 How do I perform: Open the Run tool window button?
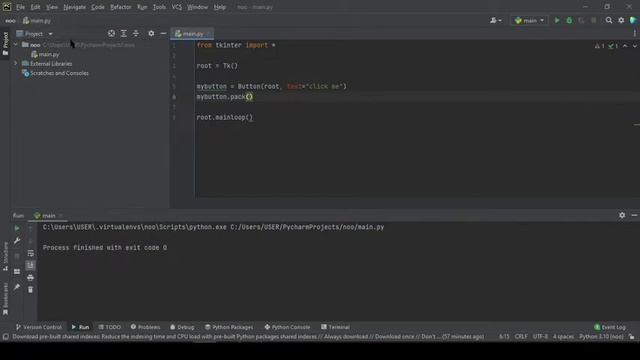tap(80, 327)
